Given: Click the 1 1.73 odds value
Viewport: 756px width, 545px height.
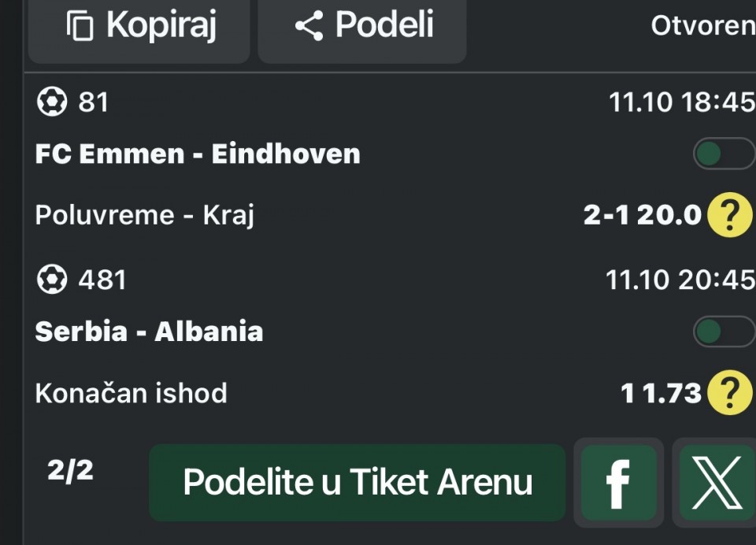Looking at the screenshot, I should coord(661,392).
